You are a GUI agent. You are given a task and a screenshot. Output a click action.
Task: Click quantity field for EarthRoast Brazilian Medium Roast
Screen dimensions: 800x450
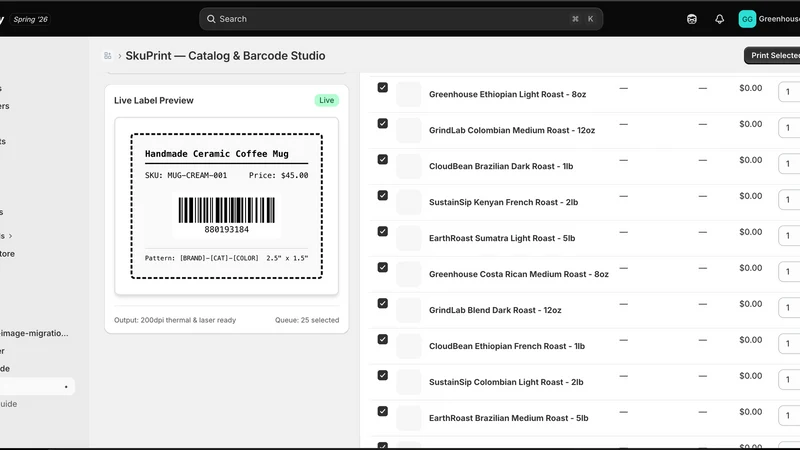pyautogui.click(x=789, y=415)
